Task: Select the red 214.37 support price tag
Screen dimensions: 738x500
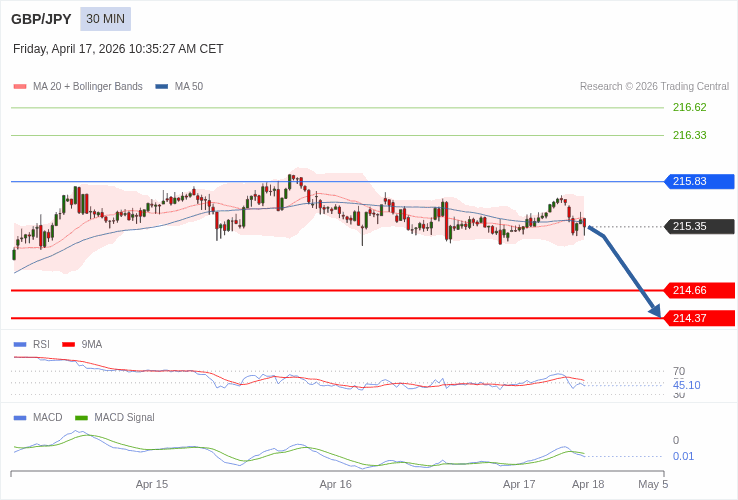Action: (699, 318)
